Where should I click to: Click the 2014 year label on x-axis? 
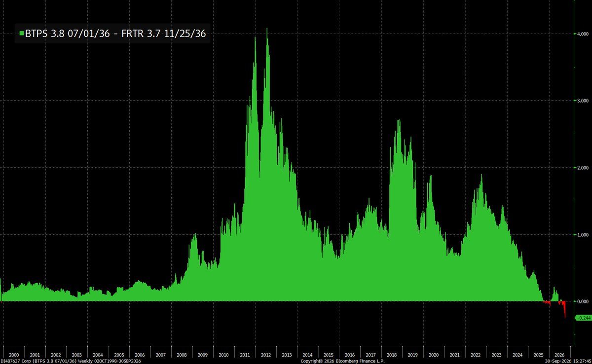tap(307, 355)
